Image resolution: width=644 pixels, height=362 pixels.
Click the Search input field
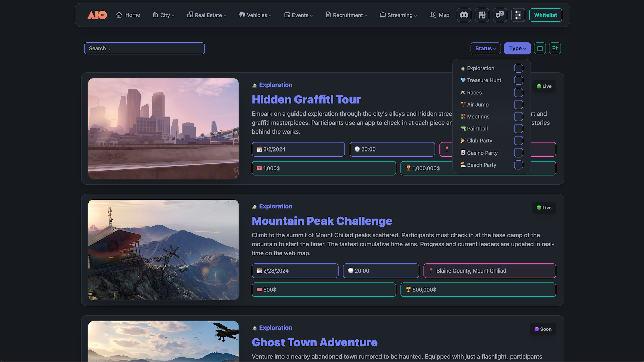pyautogui.click(x=144, y=48)
